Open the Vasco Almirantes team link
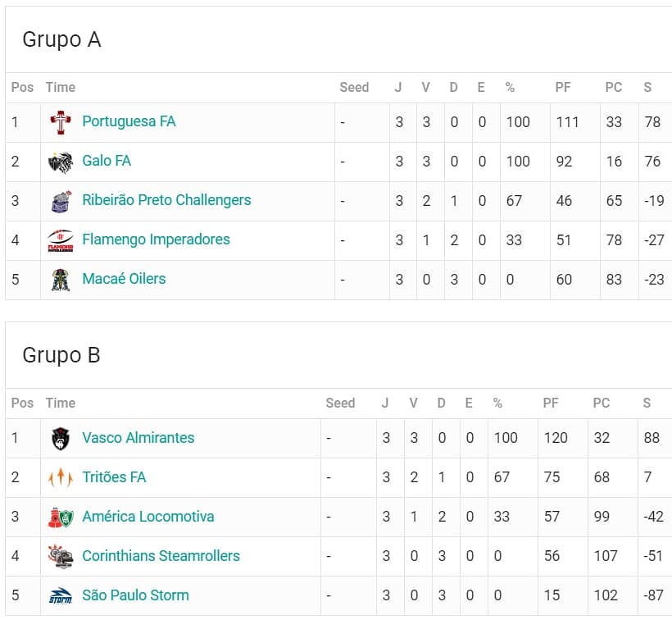Screen dimensions: 672x620 (138, 438)
